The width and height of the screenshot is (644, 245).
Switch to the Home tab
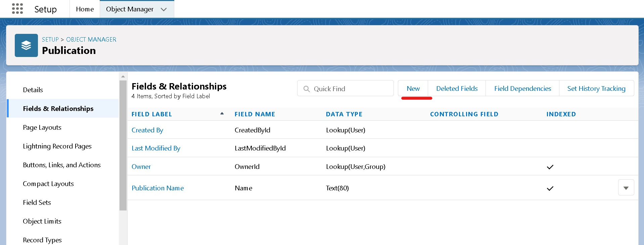[x=85, y=9]
